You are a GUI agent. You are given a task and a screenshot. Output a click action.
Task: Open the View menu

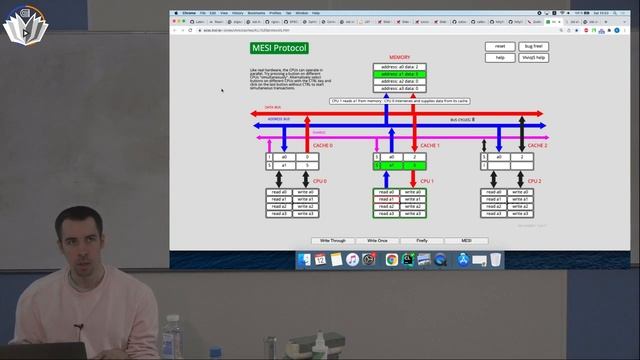(x=224, y=13)
